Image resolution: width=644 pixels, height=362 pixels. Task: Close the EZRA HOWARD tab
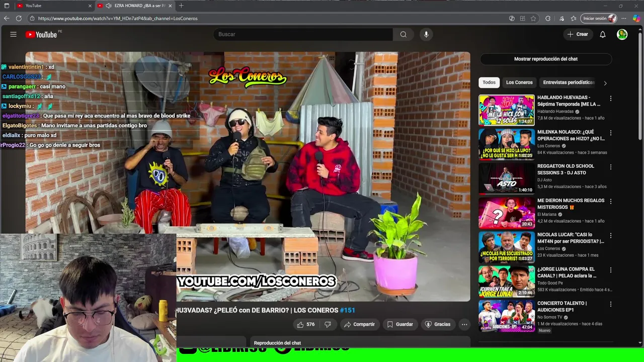point(170,6)
